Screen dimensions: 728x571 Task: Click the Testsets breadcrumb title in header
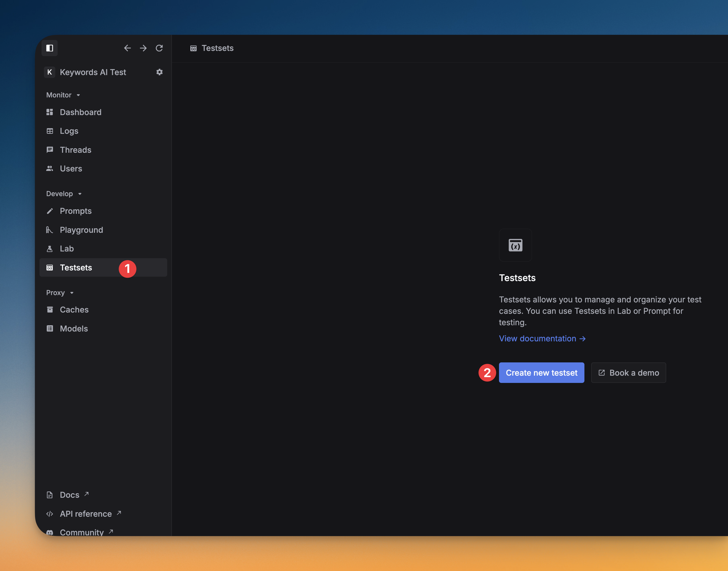[x=218, y=48]
